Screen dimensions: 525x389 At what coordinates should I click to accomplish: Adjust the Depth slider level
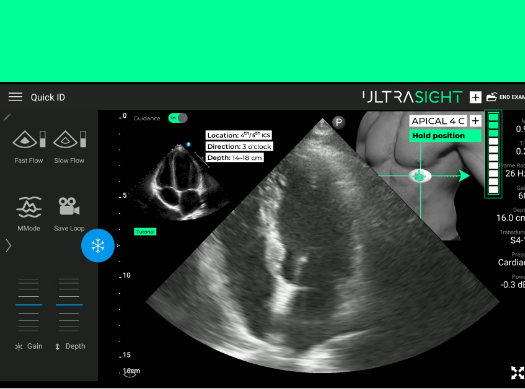click(69, 305)
